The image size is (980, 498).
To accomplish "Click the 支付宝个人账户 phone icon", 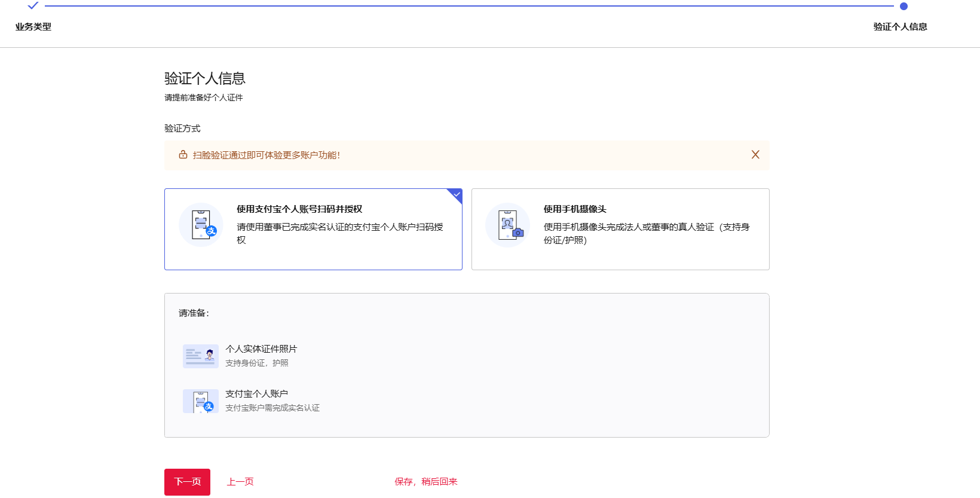I will point(200,401).
